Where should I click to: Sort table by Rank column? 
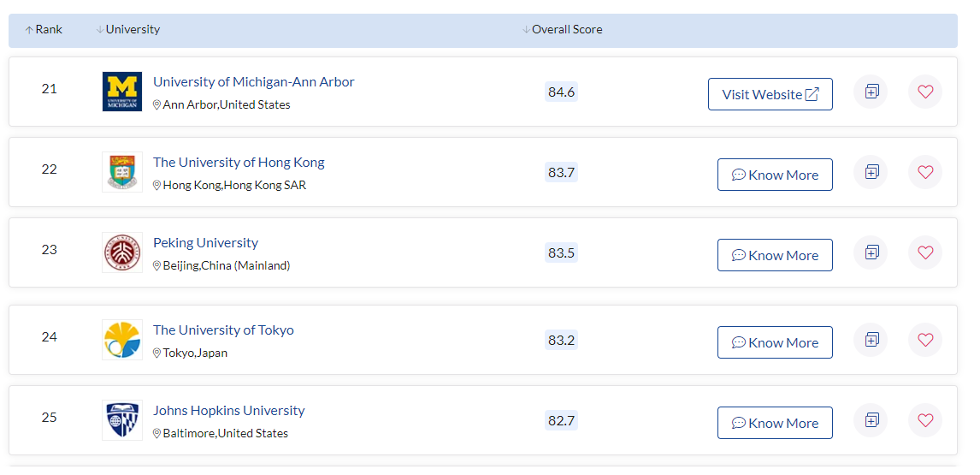coord(43,29)
